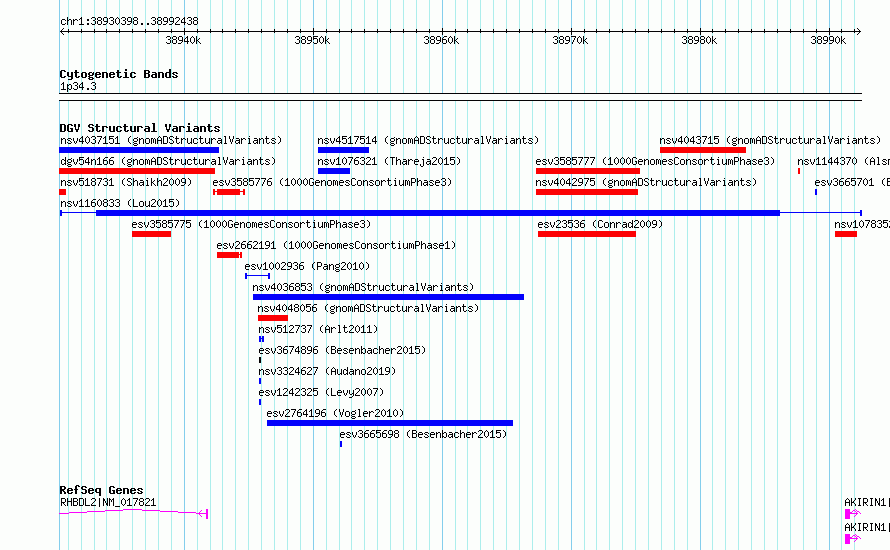Viewport: 890px width, 550px height.
Task: Click the upper AKIRIN1 gene label
Action: [867, 502]
